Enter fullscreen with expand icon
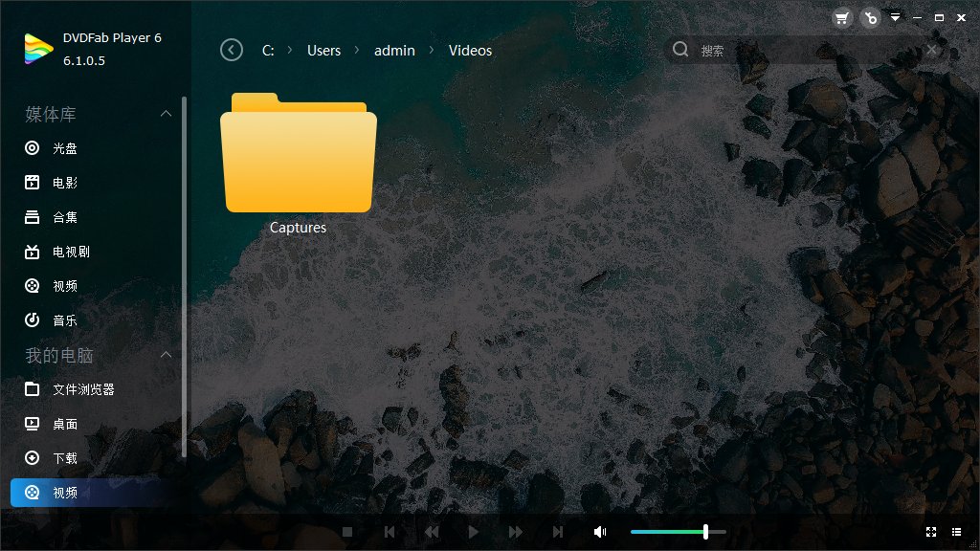980x551 pixels. coord(931,532)
